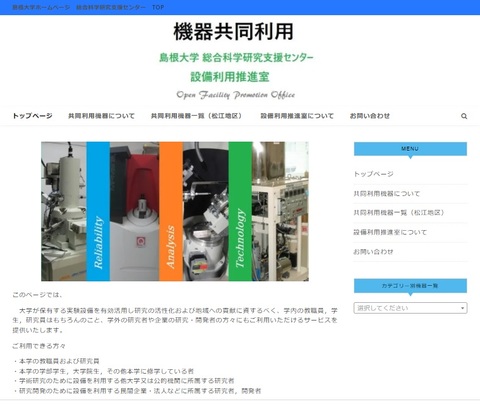Screen dimensions: 480x404
Task: Click the 島根大学 総合科学研究支援センター heading
Action: (236, 58)
